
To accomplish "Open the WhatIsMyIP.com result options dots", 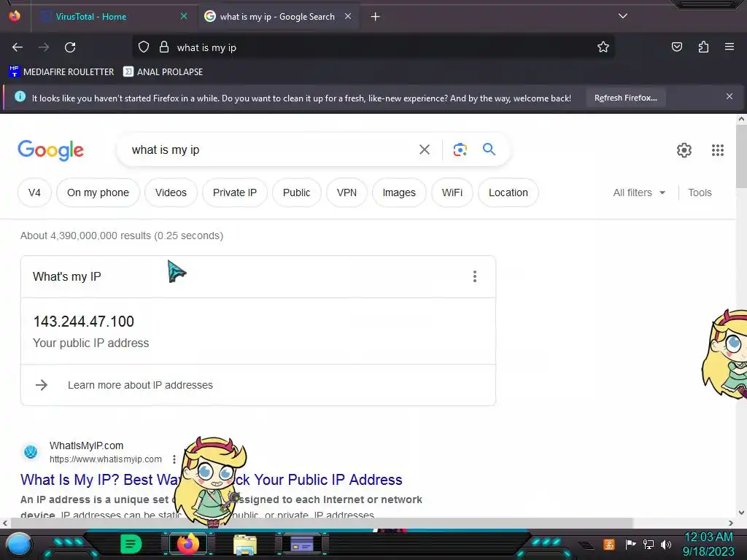I will [x=174, y=459].
